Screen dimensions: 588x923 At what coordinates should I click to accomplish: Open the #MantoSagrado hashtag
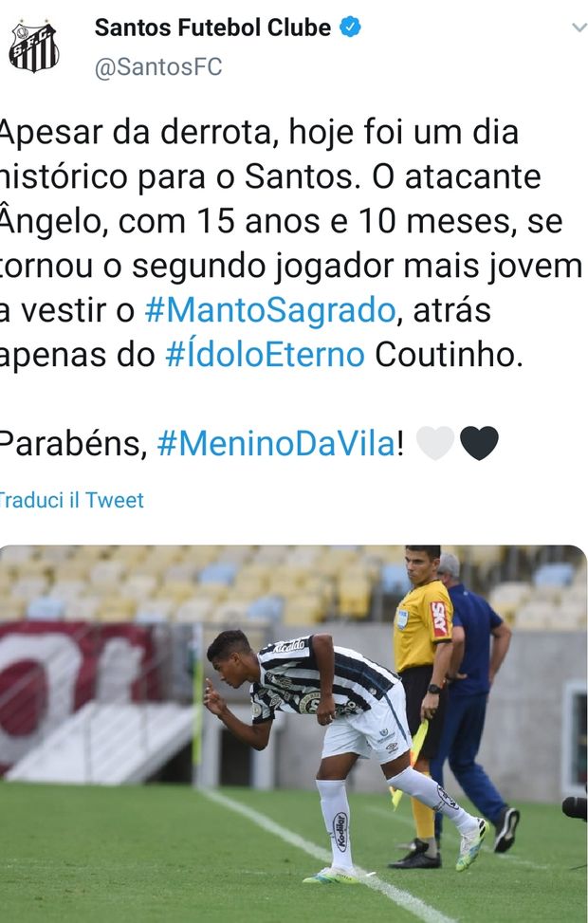coord(270,310)
